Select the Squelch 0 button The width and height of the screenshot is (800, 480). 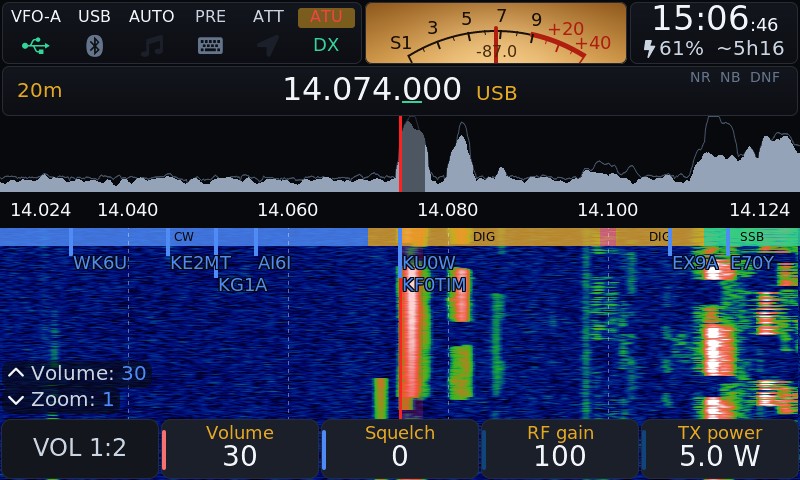[399, 449]
